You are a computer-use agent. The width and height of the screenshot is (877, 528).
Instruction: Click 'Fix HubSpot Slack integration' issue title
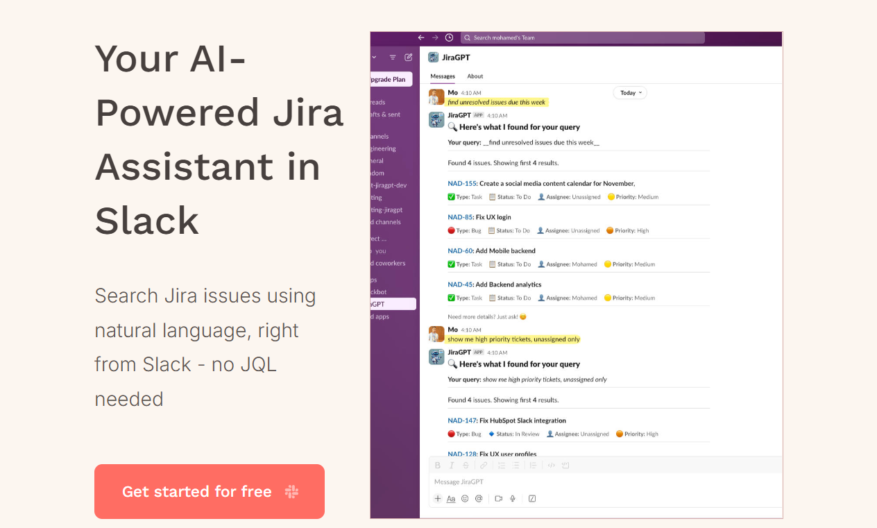click(x=523, y=421)
